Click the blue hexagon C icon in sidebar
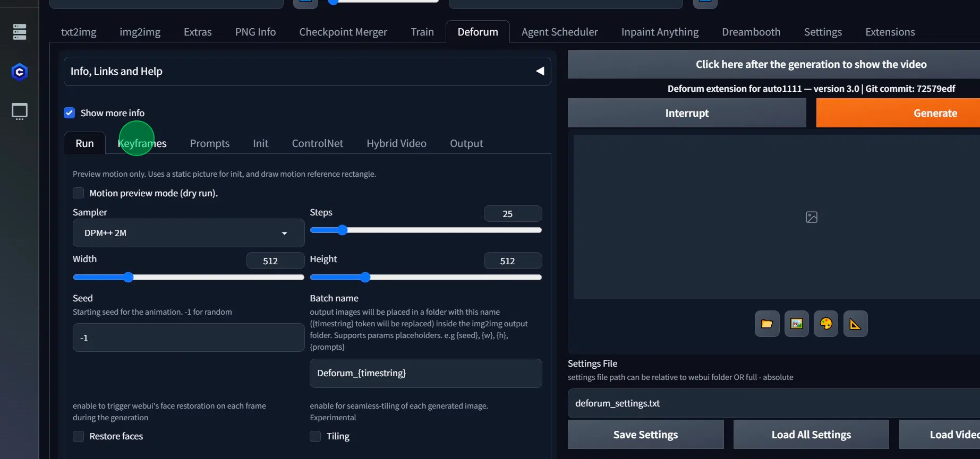The height and width of the screenshot is (459, 980). (20, 72)
